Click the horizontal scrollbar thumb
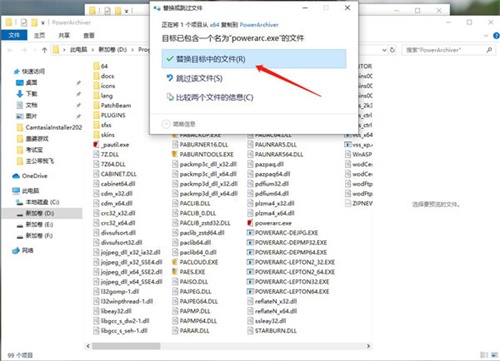500x361 pixels. (x=126, y=346)
